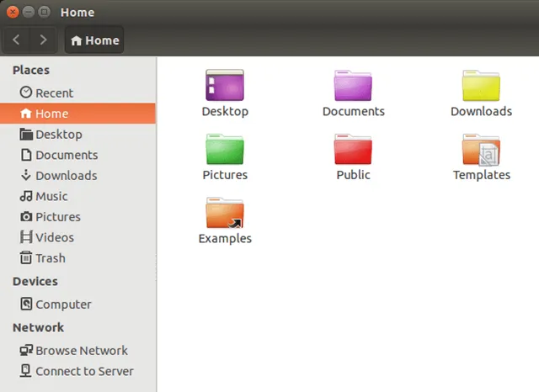Close the Home window with red button
The image size is (539, 392).
coord(13,12)
